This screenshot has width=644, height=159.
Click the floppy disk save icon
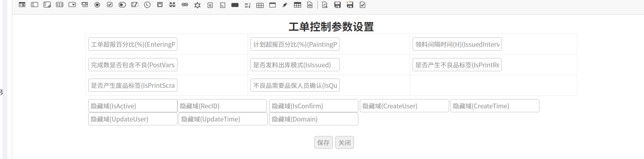pos(338,5)
